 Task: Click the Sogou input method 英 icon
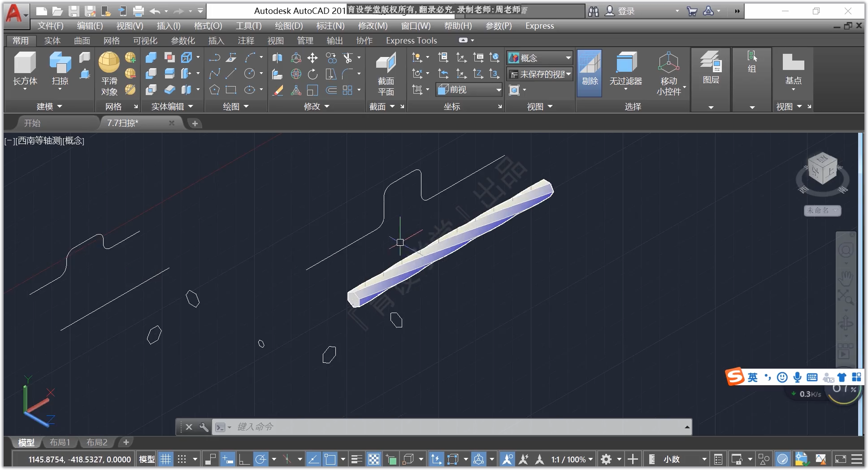point(752,377)
